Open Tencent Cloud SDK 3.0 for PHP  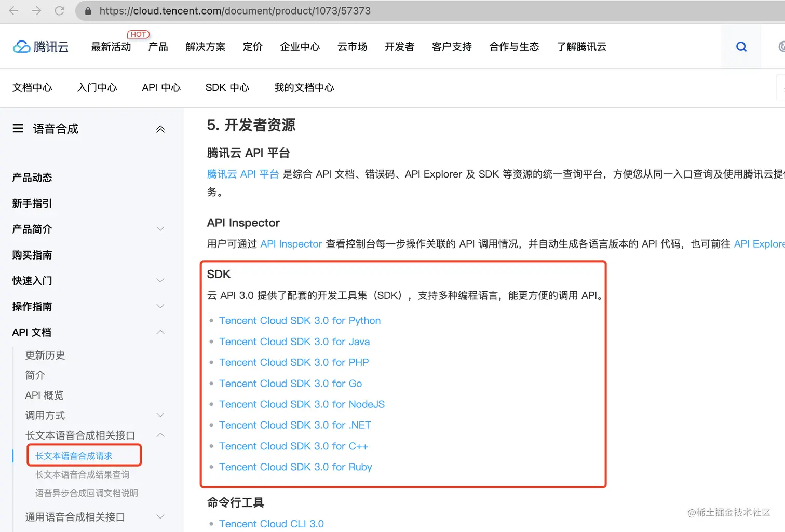[294, 362]
